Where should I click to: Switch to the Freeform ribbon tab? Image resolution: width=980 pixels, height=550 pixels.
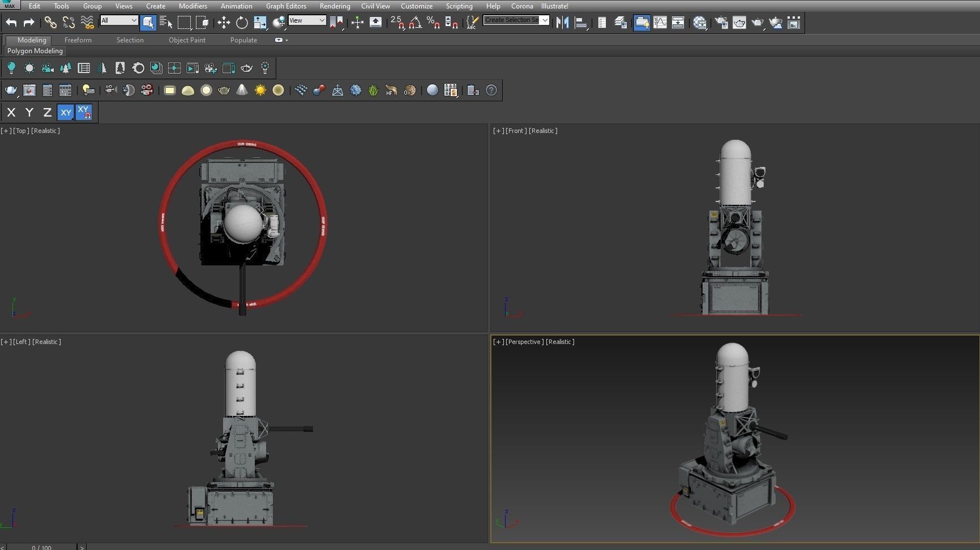pyautogui.click(x=78, y=40)
